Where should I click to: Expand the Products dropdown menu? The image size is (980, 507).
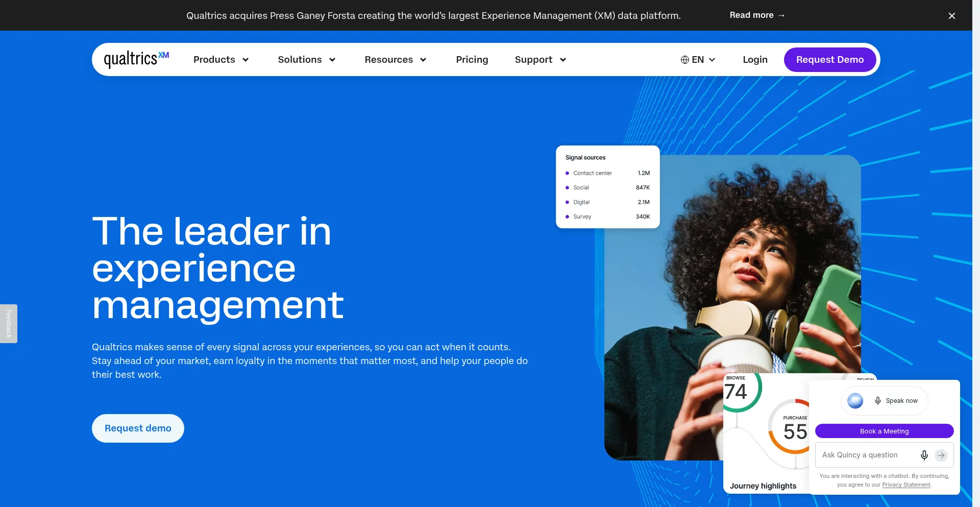(221, 60)
